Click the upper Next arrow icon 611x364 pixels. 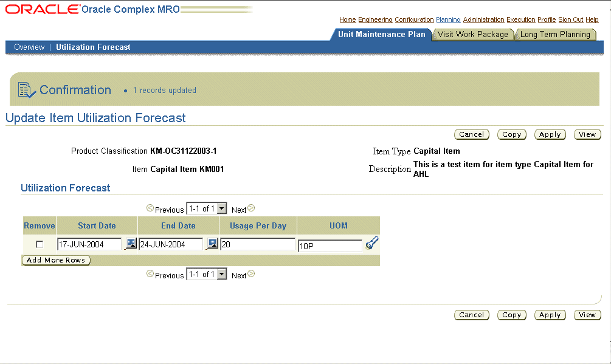[x=251, y=208]
